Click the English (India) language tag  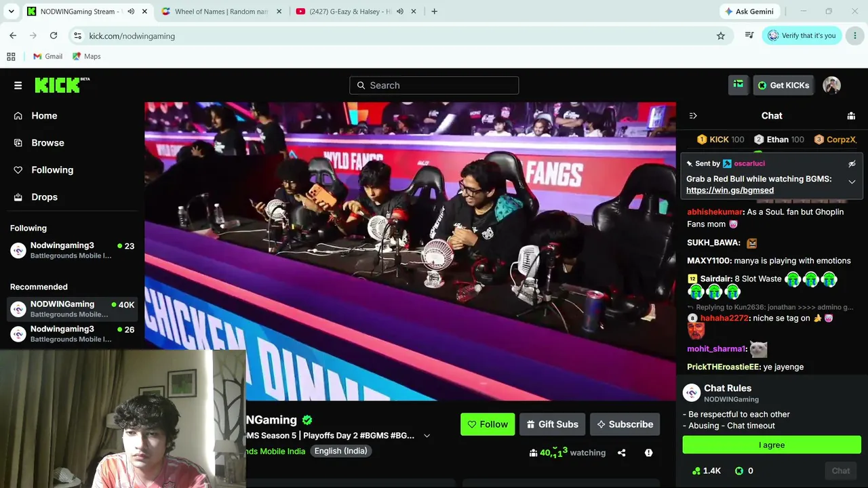click(x=340, y=451)
